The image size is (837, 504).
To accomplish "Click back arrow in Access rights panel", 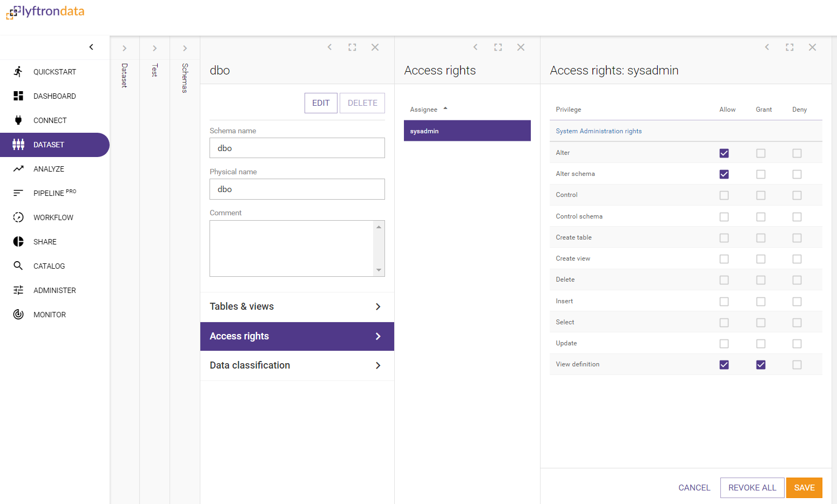I will tap(475, 47).
